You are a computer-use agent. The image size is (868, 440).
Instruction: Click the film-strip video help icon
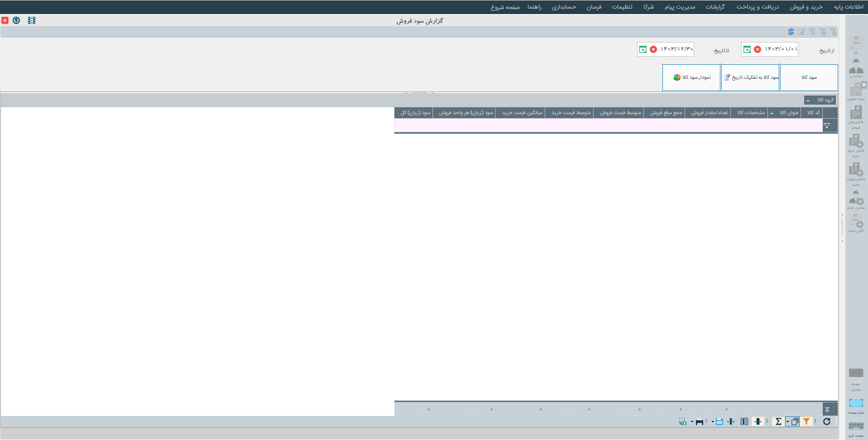pos(32,20)
